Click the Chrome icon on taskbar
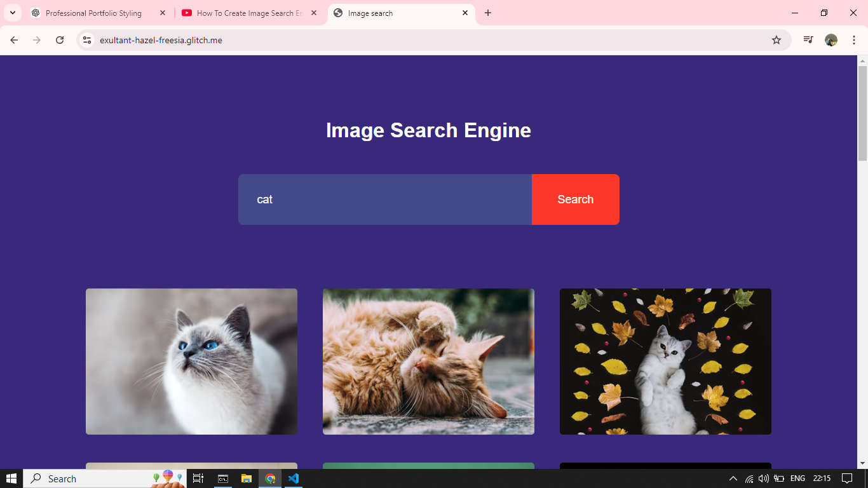Image resolution: width=868 pixels, height=488 pixels. coord(270,478)
